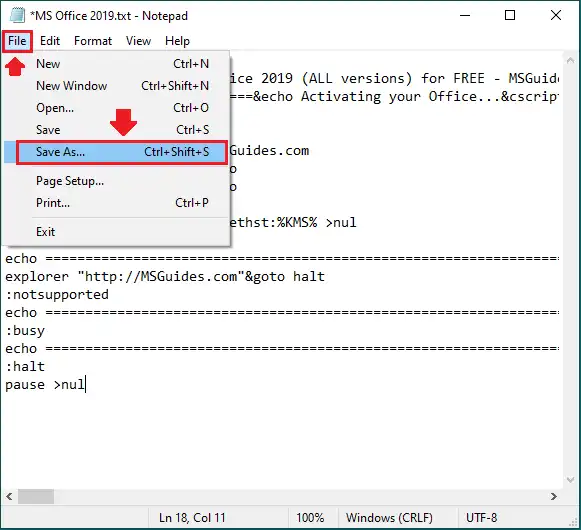Click the ':halt' label line

coord(25,367)
